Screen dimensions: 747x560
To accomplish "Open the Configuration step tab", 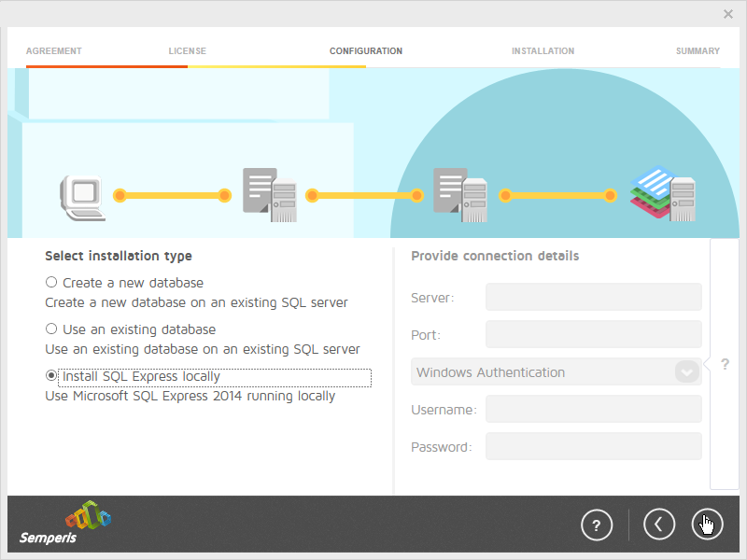I will coord(366,51).
